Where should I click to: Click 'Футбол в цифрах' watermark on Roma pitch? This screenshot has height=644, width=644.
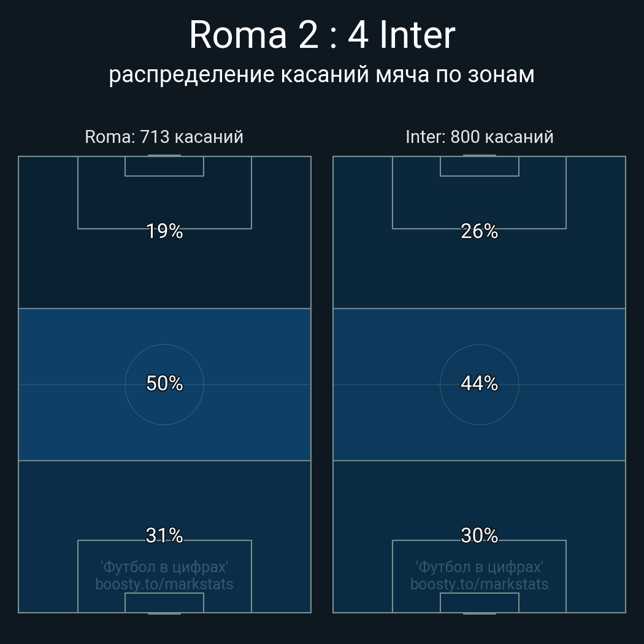coord(164,567)
